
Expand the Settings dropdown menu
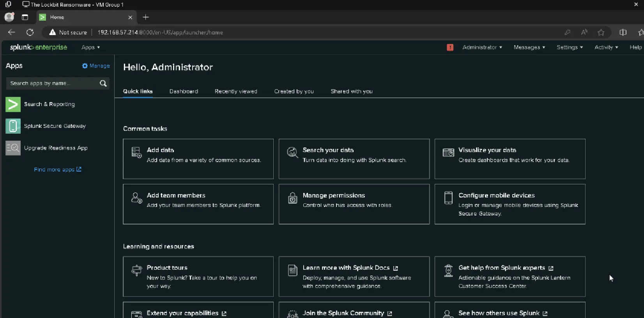(x=570, y=47)
